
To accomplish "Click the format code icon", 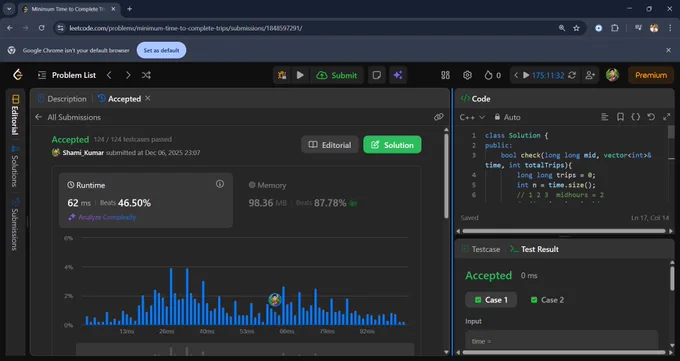I will 605,117.
